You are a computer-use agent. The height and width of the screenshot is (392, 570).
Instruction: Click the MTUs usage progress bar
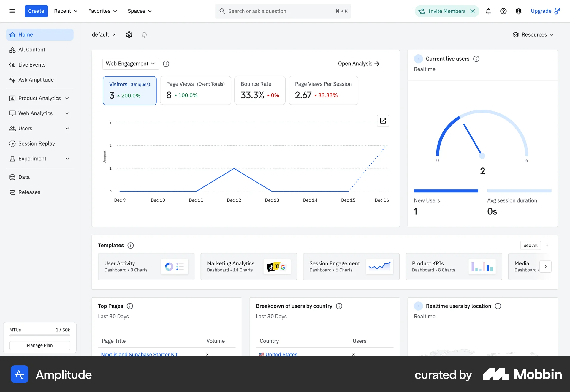coord(40,336)
